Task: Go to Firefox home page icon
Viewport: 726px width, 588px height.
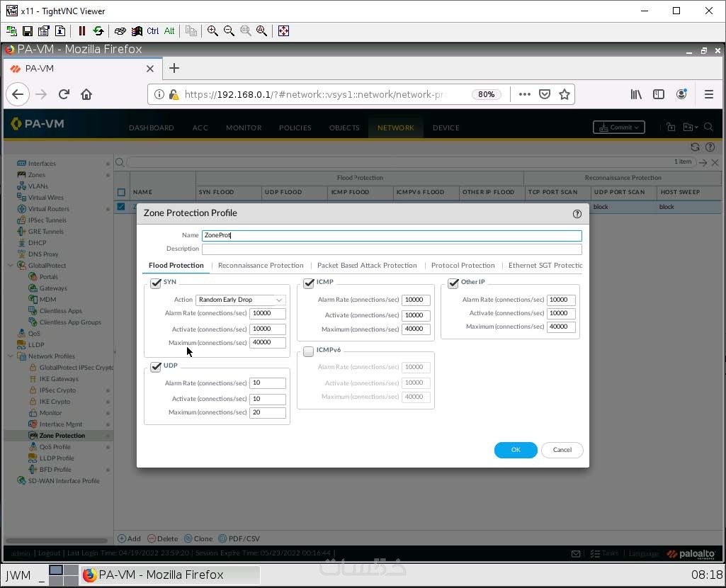Action: point(86,94)
